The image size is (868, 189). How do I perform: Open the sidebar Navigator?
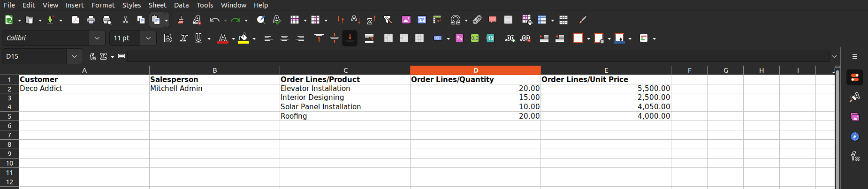855,136
